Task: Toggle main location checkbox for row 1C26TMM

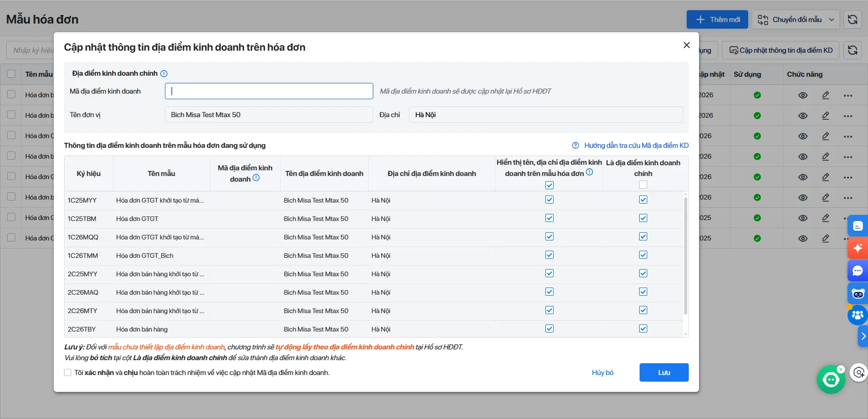Action: pyautogui.click(x=643, y=255)
